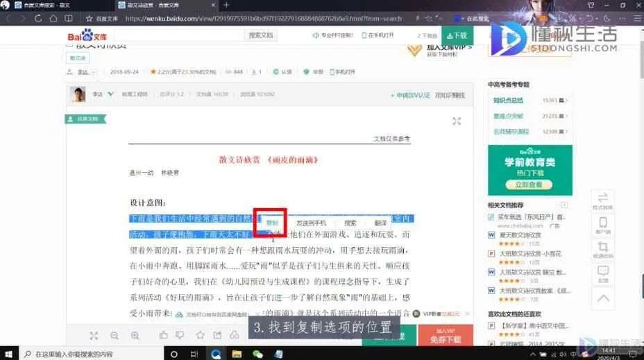The image size is (644, 360).
Task: Click the 搜索文档 button
Action: pos(260,35)
